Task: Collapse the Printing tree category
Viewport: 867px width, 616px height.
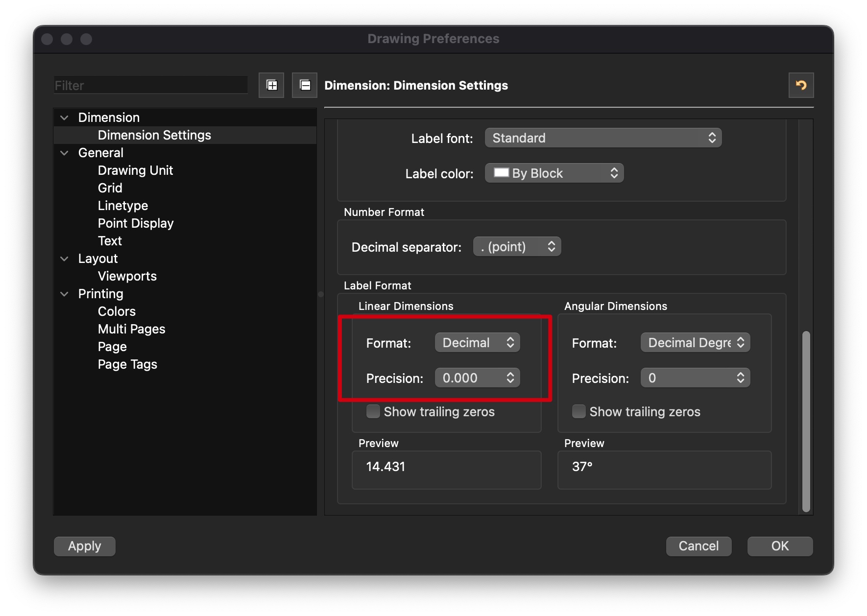Action: (64, 294)
